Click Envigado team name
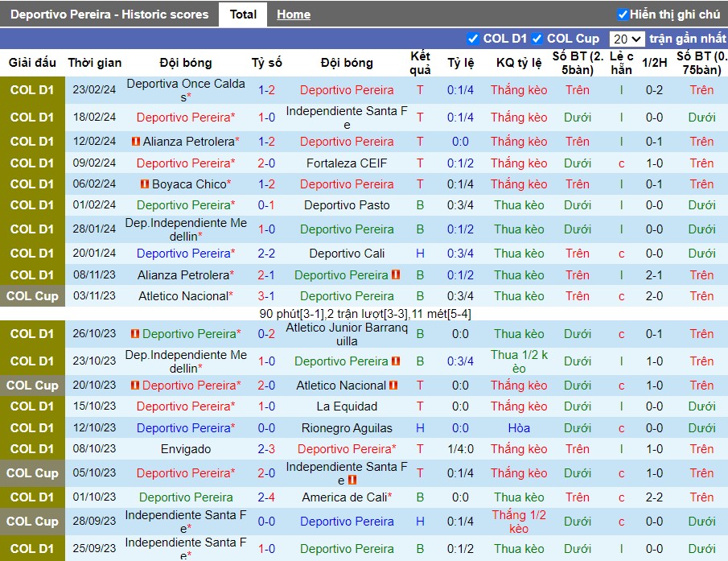The width and height of the screenshot is (728, 561). point(186,449)
